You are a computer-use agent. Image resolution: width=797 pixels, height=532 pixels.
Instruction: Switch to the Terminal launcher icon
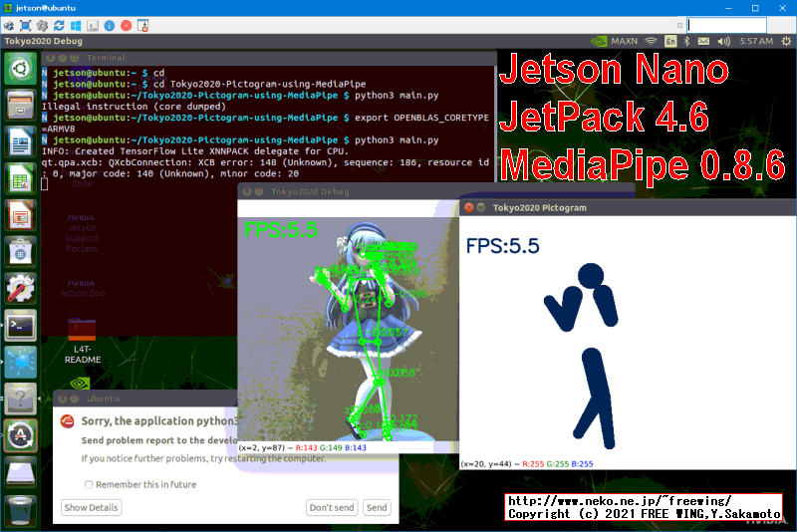point(21,325)
